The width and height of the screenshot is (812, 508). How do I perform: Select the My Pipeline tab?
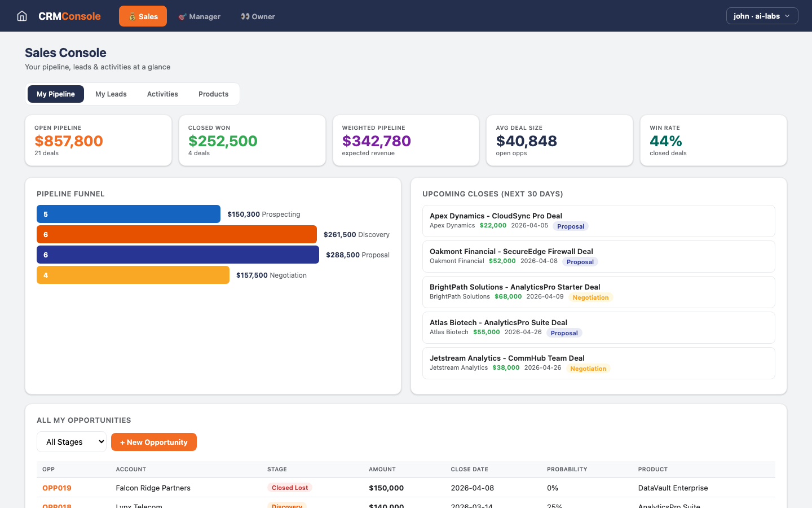click(55, 94)
